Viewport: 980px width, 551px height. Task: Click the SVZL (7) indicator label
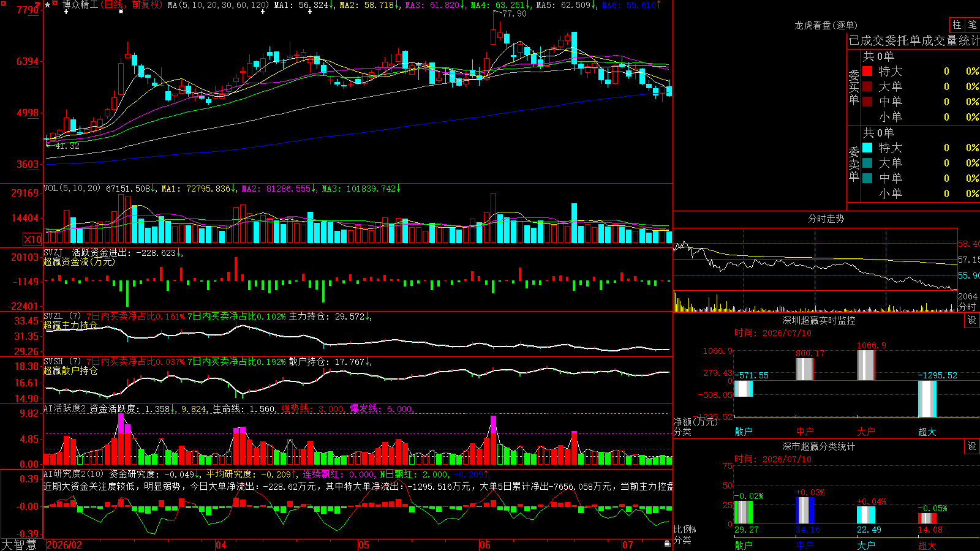pos(62,317)
